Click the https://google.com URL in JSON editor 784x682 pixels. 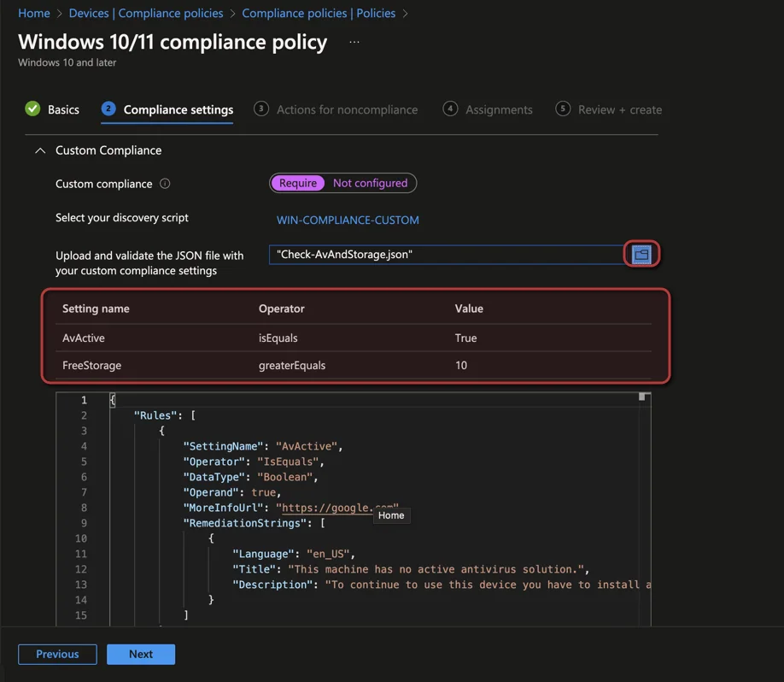tap(327, 508)
